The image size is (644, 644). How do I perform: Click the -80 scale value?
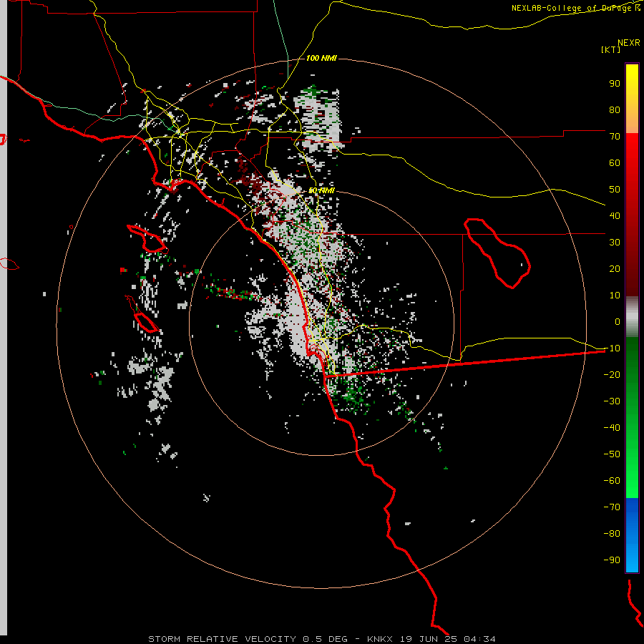tap(612, 534)
